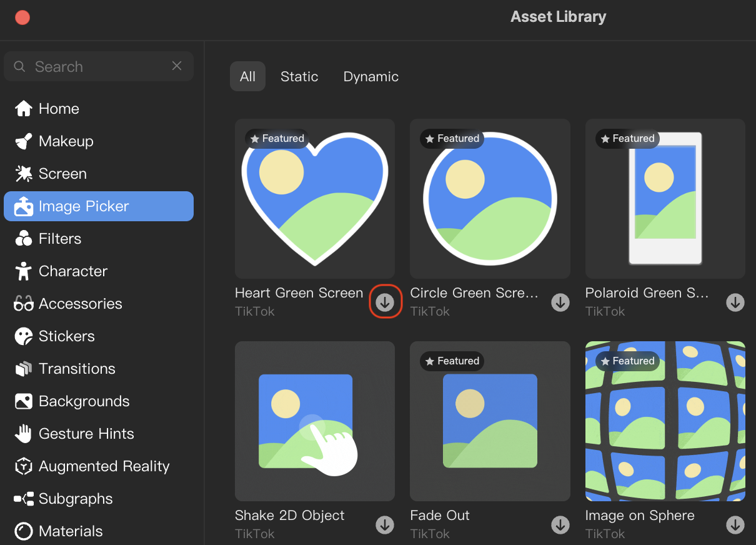This screenshot has width=756, height=545.
Task: Focus the Search input field
Action: pos(99,66)
